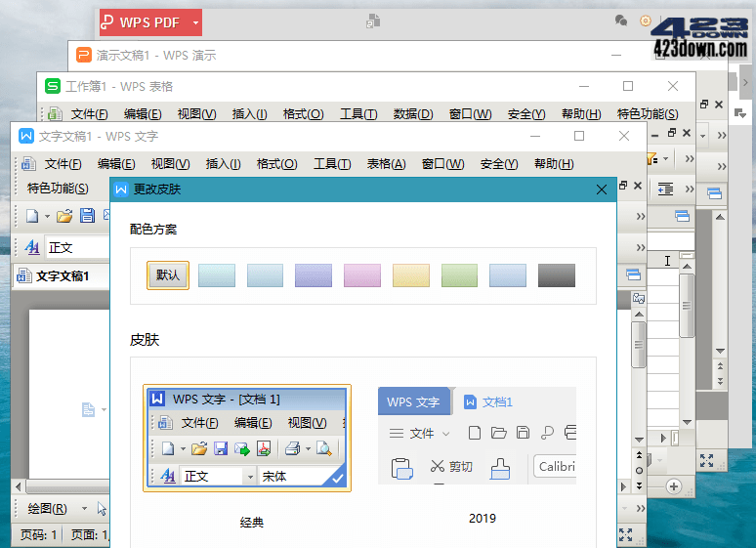Open 表格(A) menu in WPS 文字 window
The image size is (756, 548).
pyautogui.click(x=386, y=164)
